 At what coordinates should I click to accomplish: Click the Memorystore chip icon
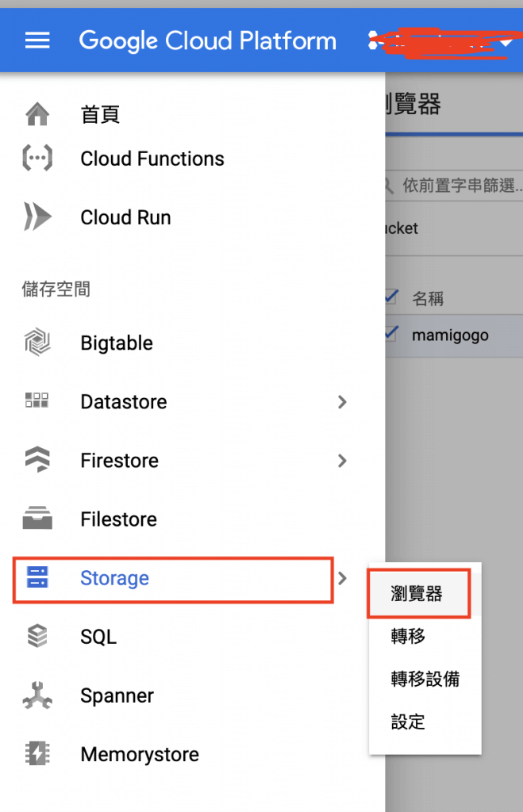tap(37, 754)
